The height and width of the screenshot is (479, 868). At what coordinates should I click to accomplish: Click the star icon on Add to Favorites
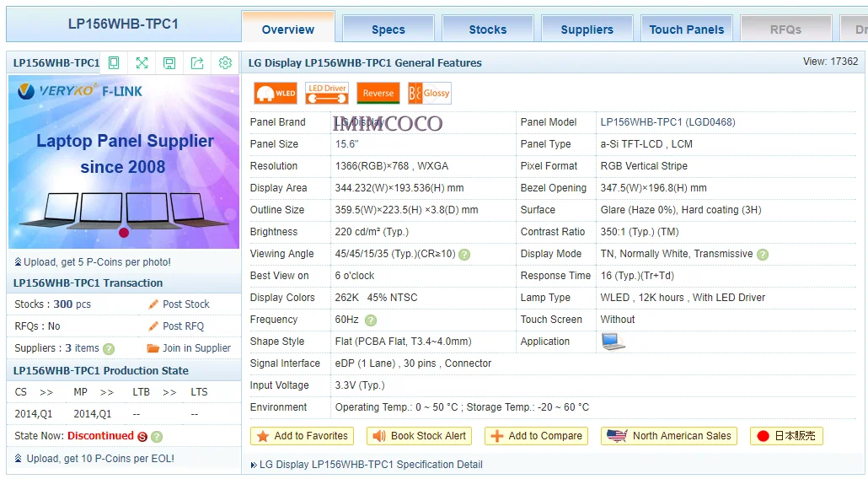point(263,436)
